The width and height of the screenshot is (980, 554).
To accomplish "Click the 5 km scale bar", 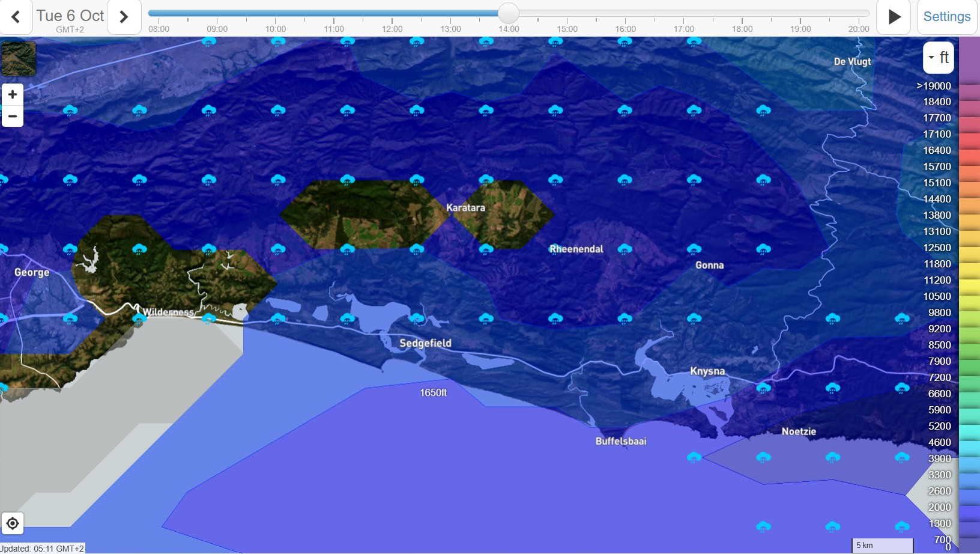I will click(883, 546).
